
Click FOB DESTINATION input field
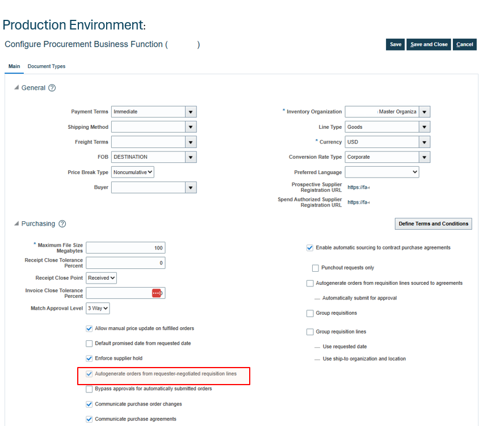[149, 157]
